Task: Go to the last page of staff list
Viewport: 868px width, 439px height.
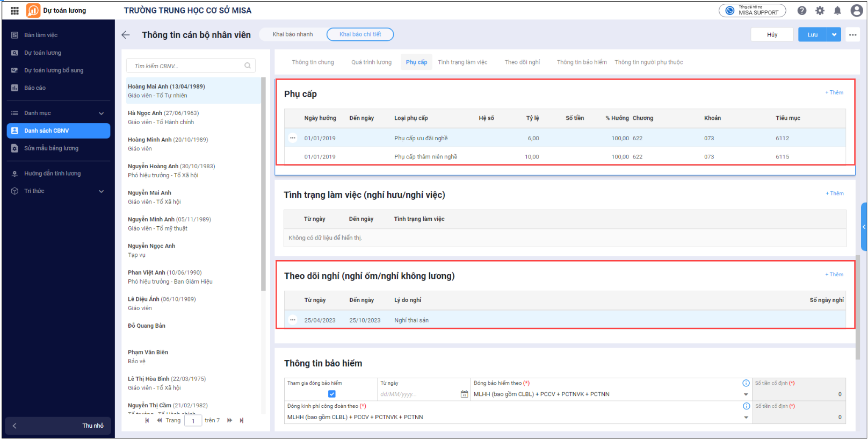Action: (x=242, y=421)
